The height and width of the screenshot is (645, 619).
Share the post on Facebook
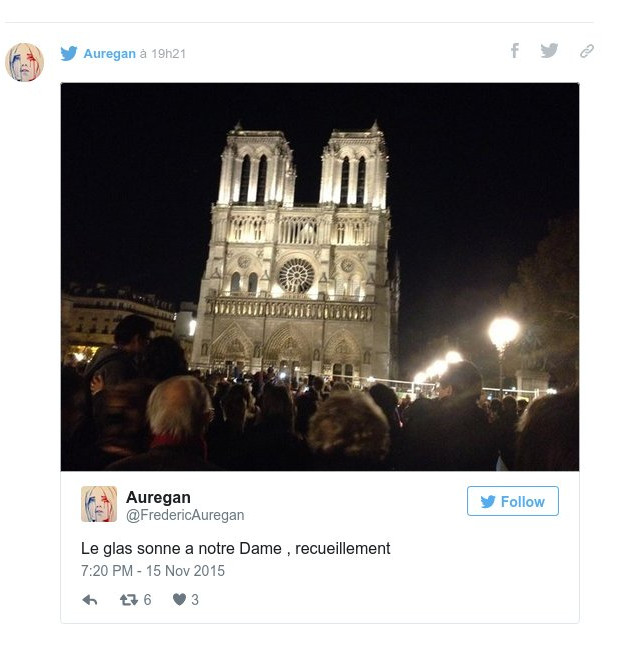514,51
